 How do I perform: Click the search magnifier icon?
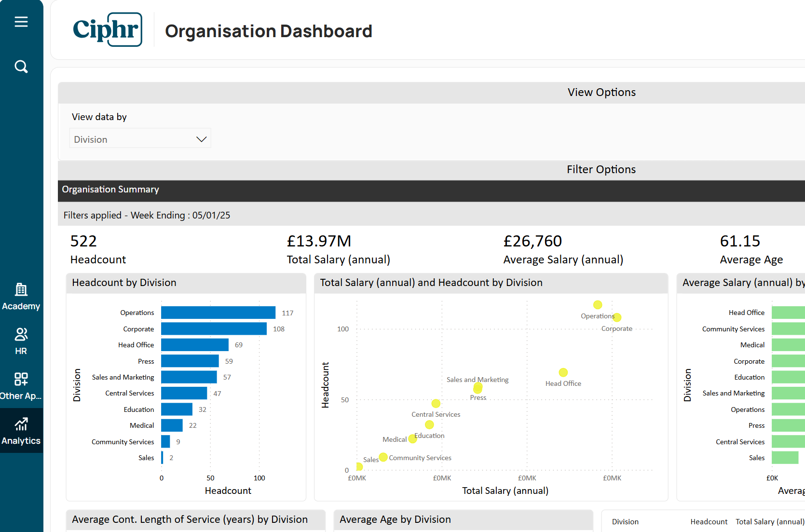pyautogui.click(x=21, y=67)
